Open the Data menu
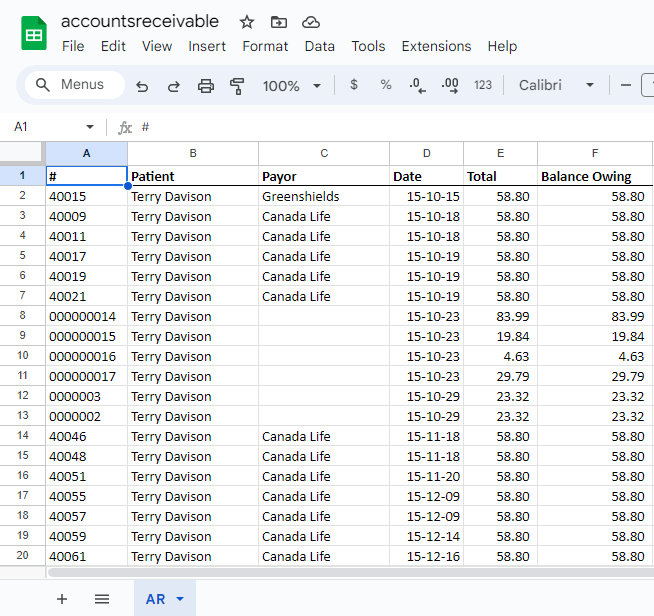654x616 pixels. click(319, 46)
